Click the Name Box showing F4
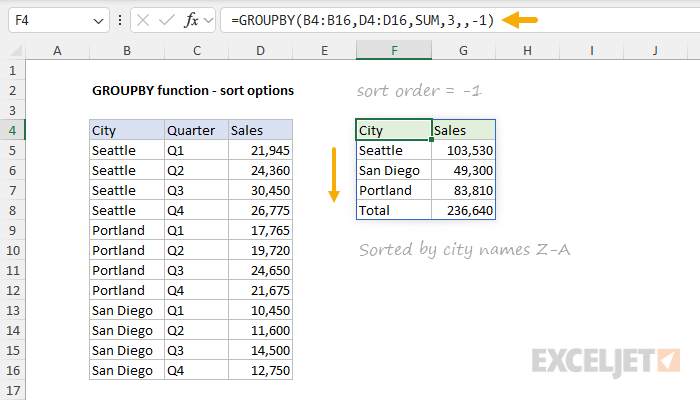700x400 pixels. point(58,20)
